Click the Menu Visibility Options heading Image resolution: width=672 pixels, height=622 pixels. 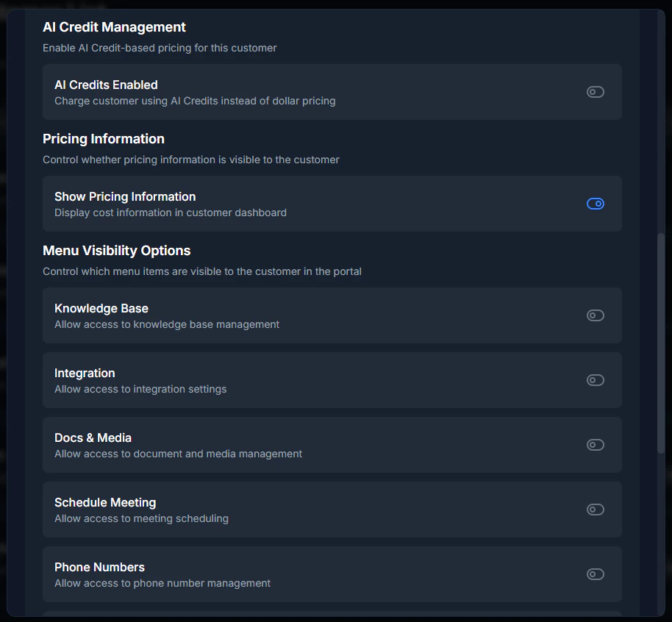coord(116,251)
